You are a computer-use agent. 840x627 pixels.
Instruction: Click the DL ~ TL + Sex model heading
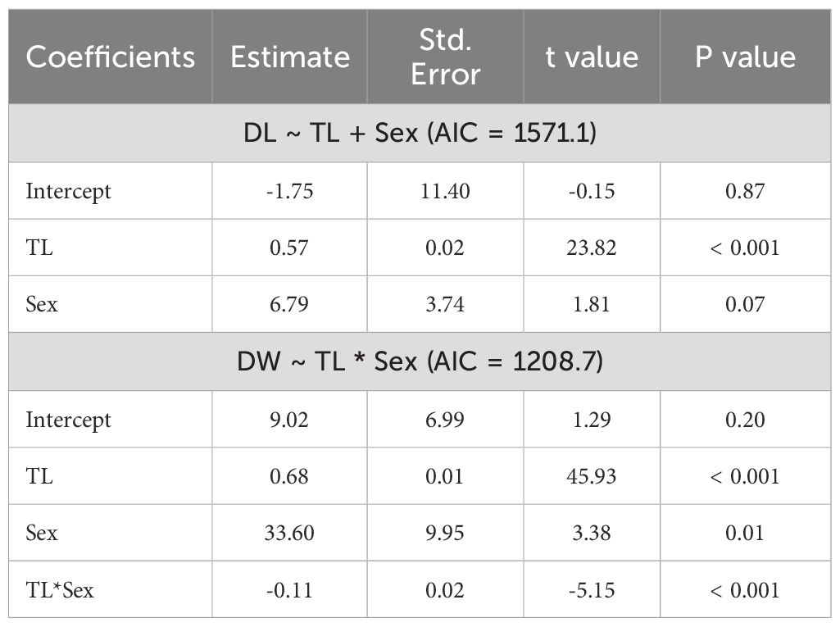pyautogui.click(x=420, y=133)
